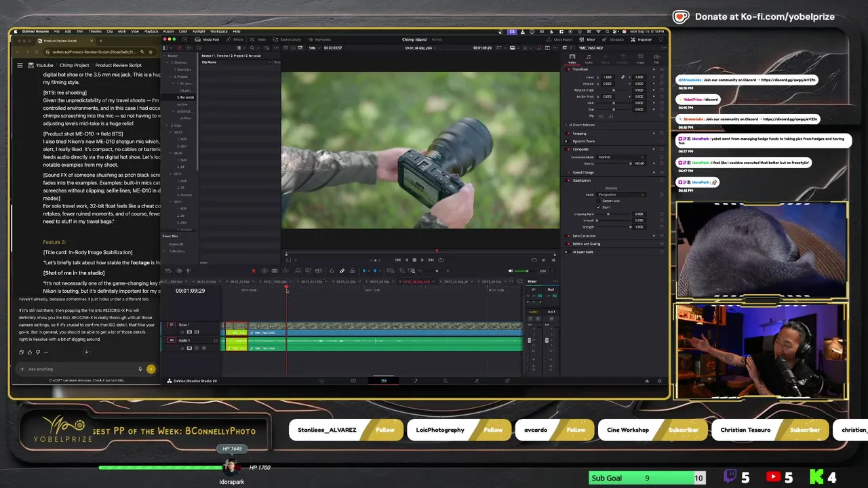
Task: Open the Sound Library panel
Action: (286, 39)
